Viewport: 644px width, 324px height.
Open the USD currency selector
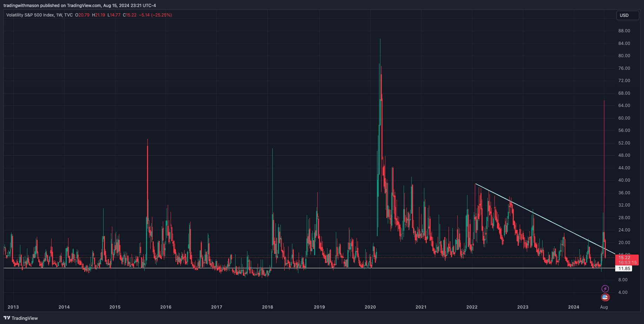[x=627, y=15]
